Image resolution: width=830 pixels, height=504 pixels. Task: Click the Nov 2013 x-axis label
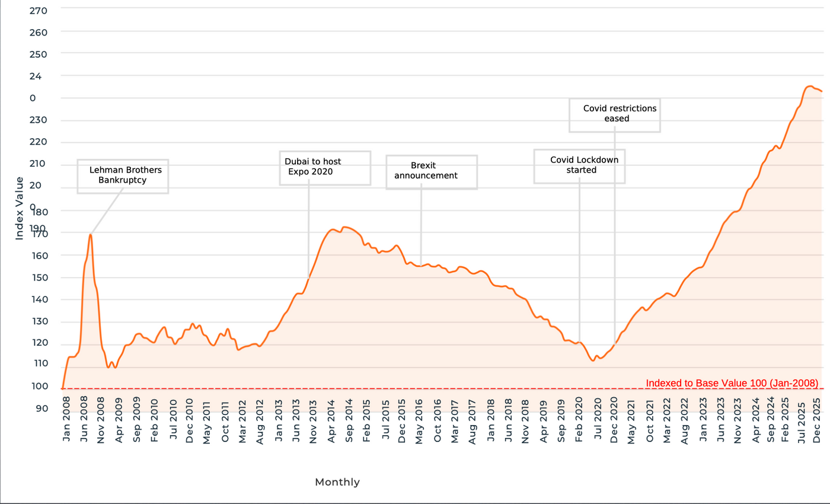[313, 420]
